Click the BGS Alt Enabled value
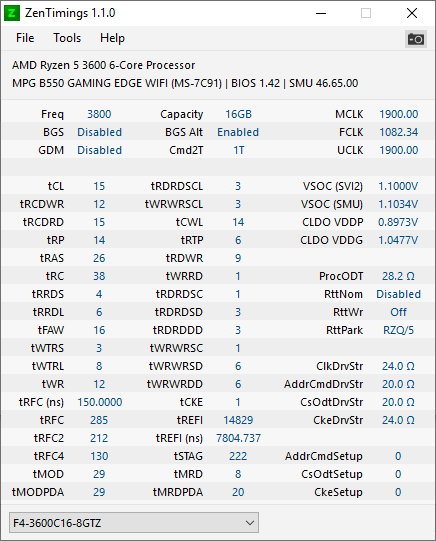The image size is (436, 541). coord(238,132)
